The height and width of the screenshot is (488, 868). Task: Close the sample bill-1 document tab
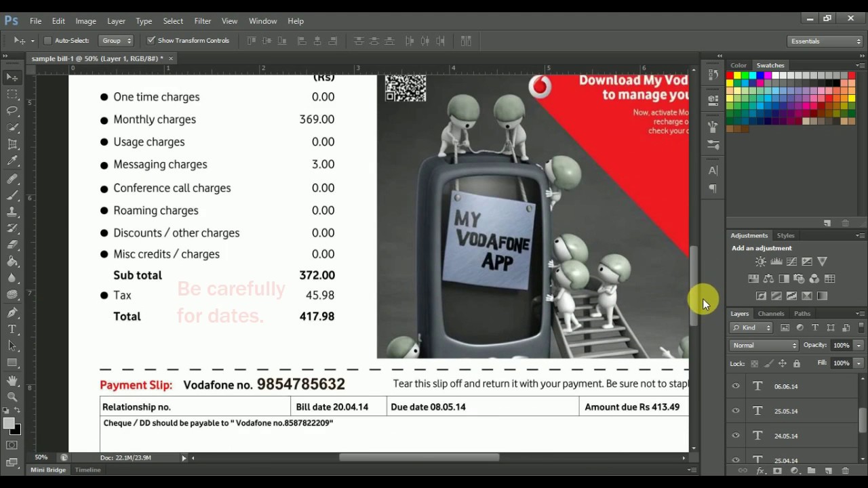[171, 58]
